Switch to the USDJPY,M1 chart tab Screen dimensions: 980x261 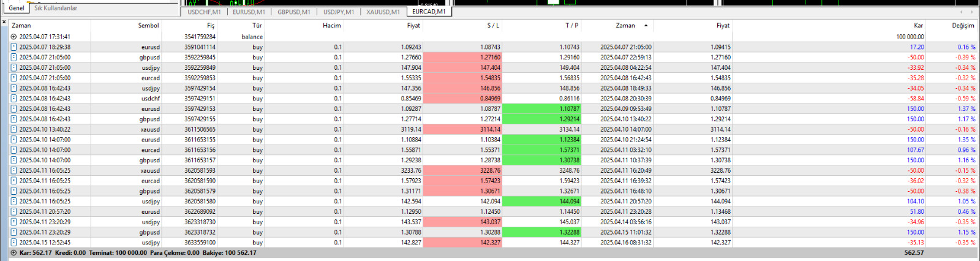click(x=339, y=12)
